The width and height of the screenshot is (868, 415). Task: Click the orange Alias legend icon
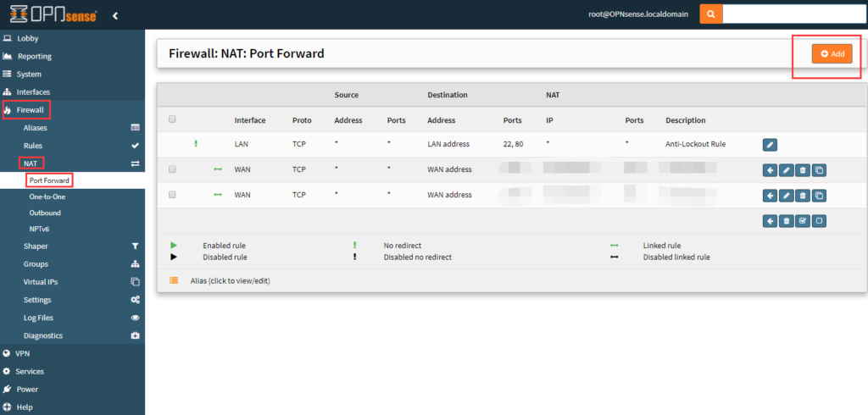pyautogui.click(x=174, y=280)
